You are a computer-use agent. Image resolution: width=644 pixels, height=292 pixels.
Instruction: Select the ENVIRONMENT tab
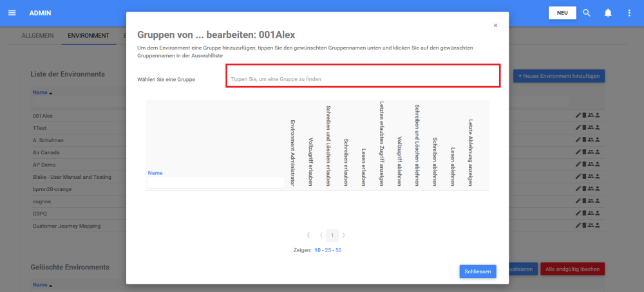click(88, 36)
